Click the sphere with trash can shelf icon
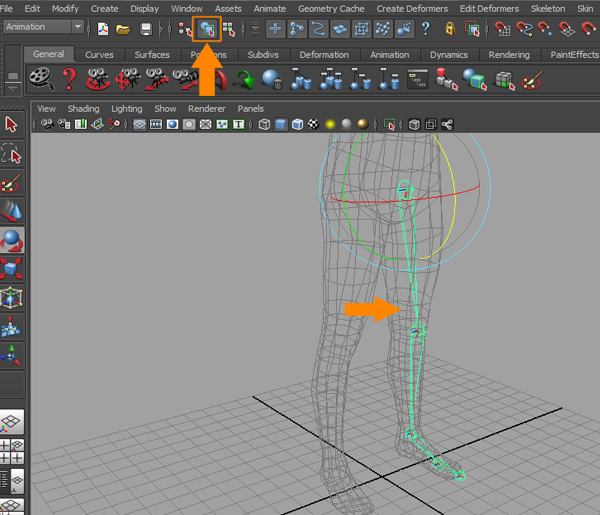The height and width of the screenshot is (515, 600). point(272,79)
